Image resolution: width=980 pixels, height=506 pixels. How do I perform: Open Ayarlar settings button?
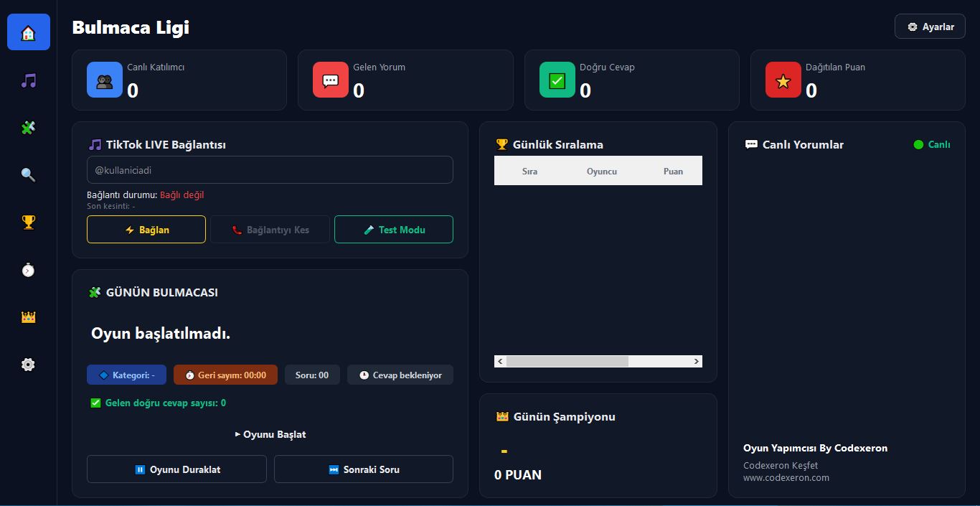coord(930,27)
